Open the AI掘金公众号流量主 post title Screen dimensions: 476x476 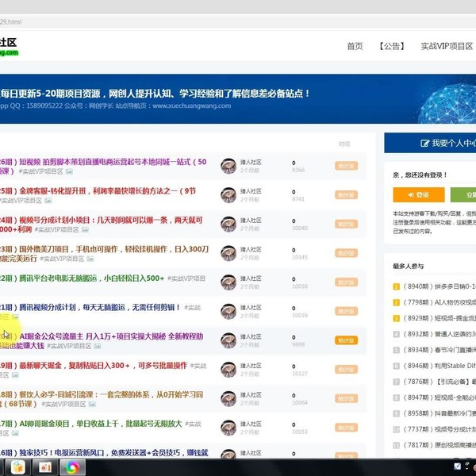111,336
